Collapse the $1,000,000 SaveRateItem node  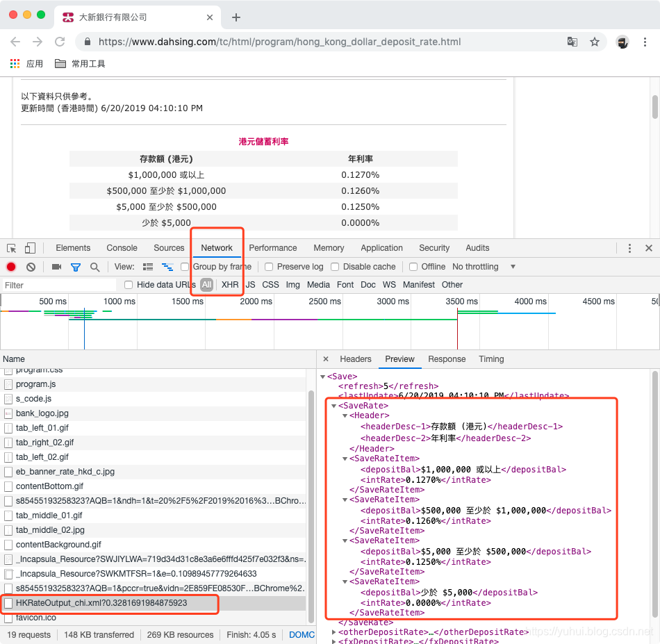[x=345, y=459]
